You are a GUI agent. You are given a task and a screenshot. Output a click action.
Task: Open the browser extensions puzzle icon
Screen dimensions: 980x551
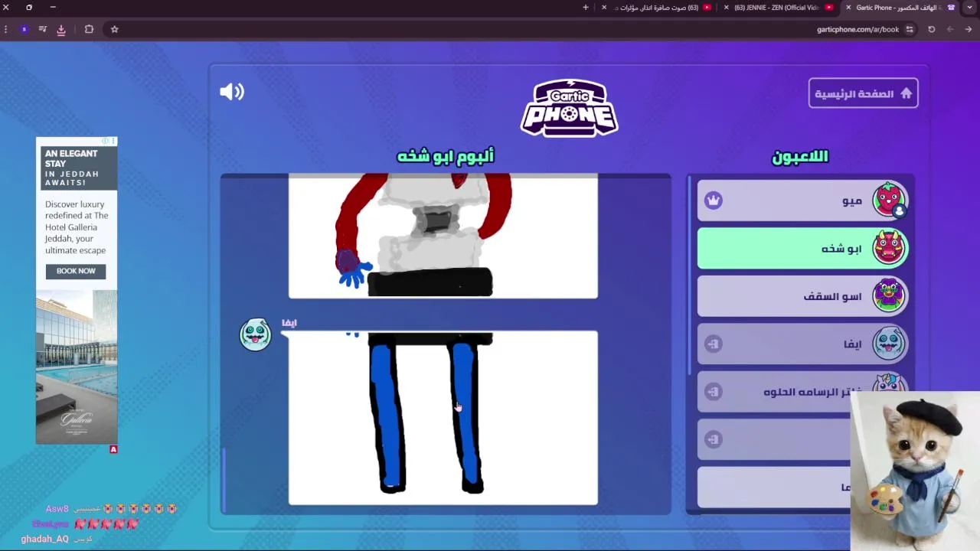click(89, 29)
